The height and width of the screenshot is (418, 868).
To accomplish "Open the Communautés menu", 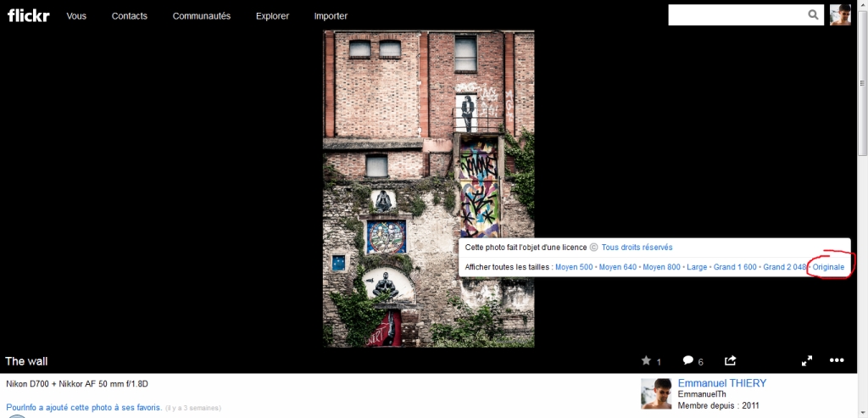I will click(202, 16).
